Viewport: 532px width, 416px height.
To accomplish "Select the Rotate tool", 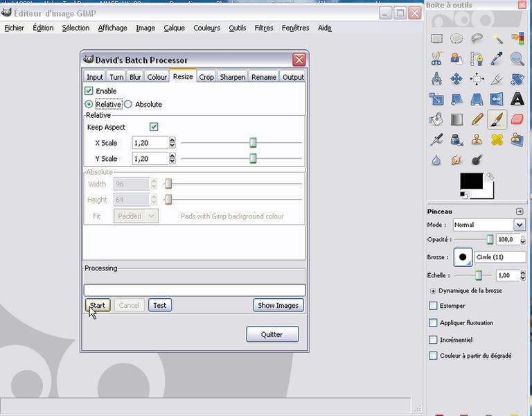I will 517,79.
